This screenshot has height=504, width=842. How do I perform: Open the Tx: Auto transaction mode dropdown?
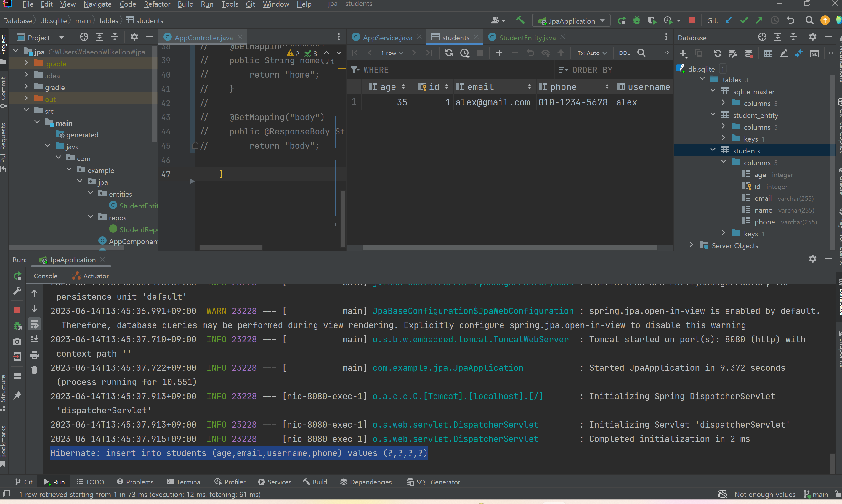tap(592, 53)
